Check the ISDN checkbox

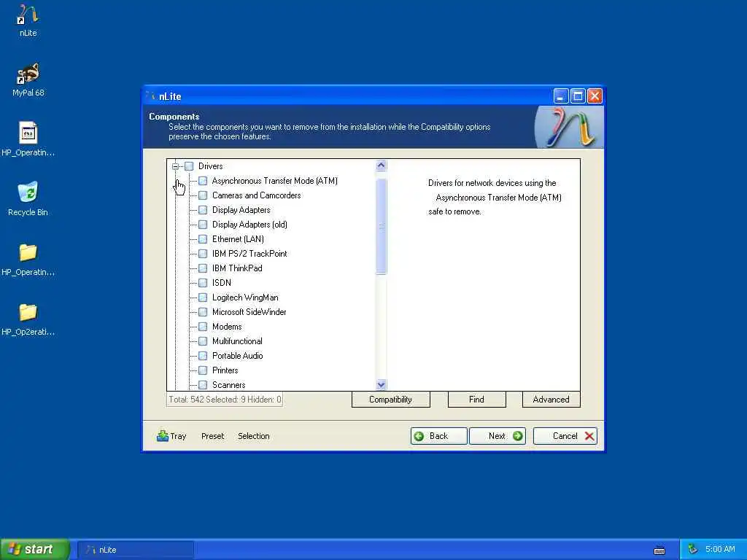point(203,283)
